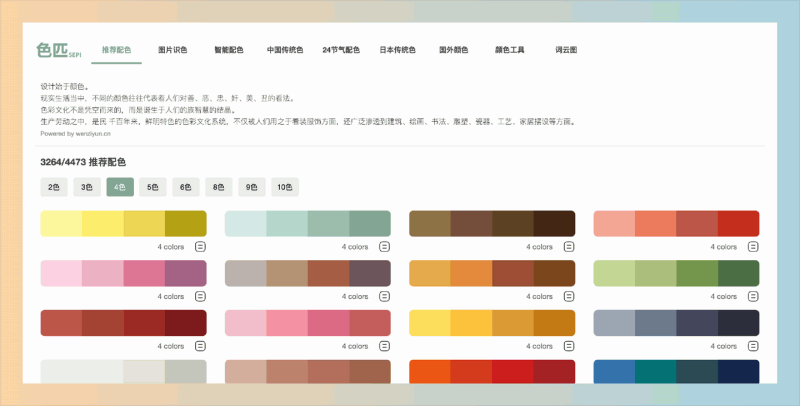Go to the 智能配色 tab
Image resolution: width=800 pixels, height=406 pixels.
[229, 50]
